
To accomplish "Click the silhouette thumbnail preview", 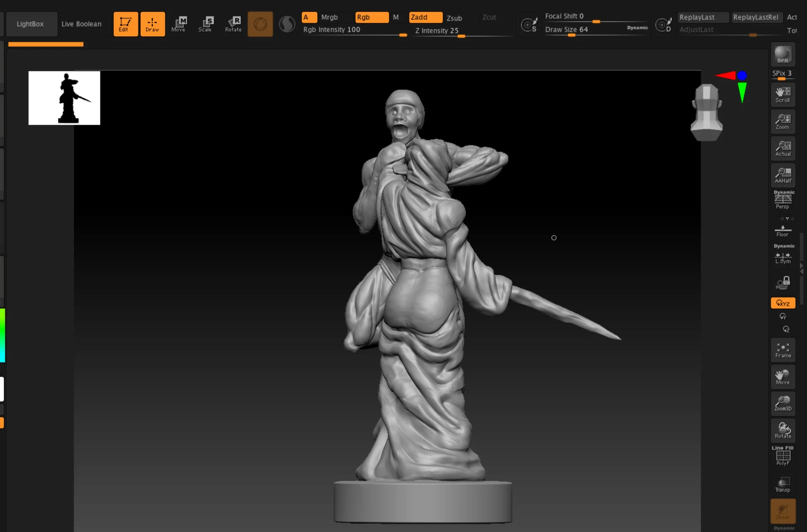I will 64,98.
